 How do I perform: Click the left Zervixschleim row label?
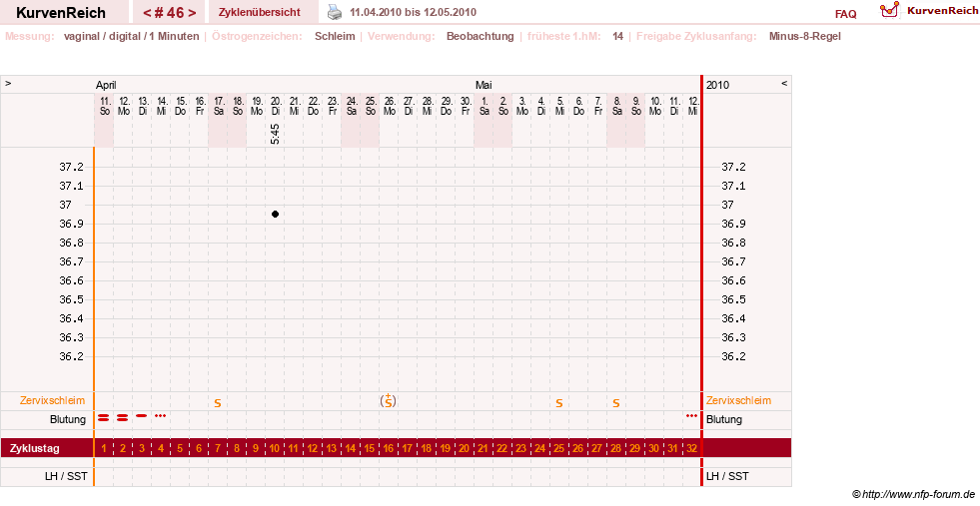(53, 400)
